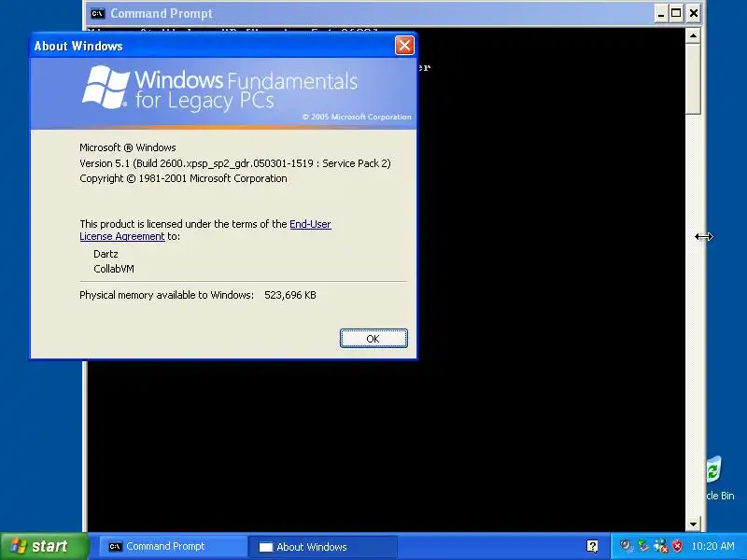This screenshot has width=747, height=560.
Task: Click the Copyright 1981-2001 Microsoft Corporation line
Action: 183,178
